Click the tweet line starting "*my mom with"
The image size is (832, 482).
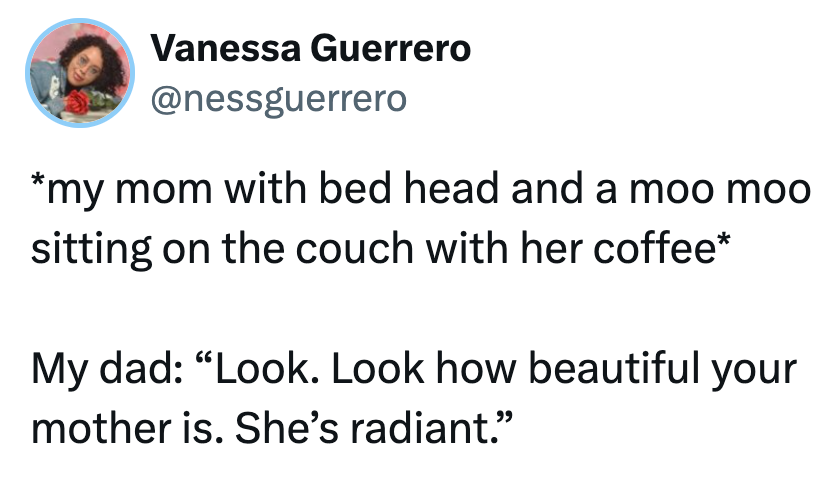point(418,191)
